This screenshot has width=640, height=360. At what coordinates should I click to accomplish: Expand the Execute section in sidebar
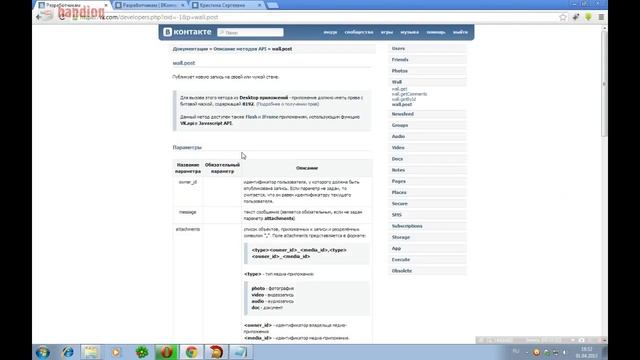(427, 260)
